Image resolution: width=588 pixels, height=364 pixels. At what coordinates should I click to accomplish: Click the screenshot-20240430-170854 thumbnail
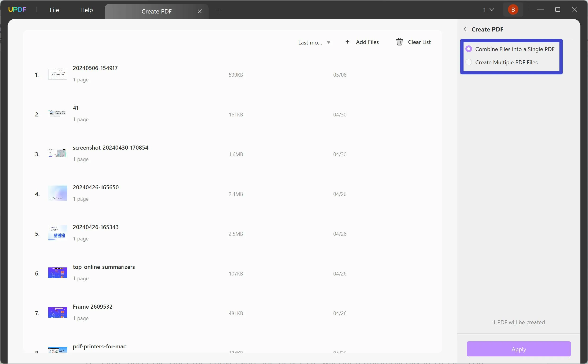point(57,152)
